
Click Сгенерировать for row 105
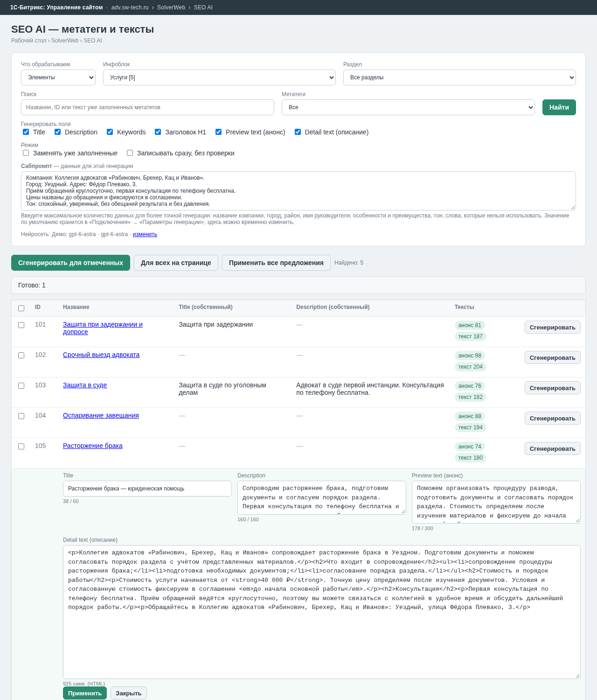(553, 448)
